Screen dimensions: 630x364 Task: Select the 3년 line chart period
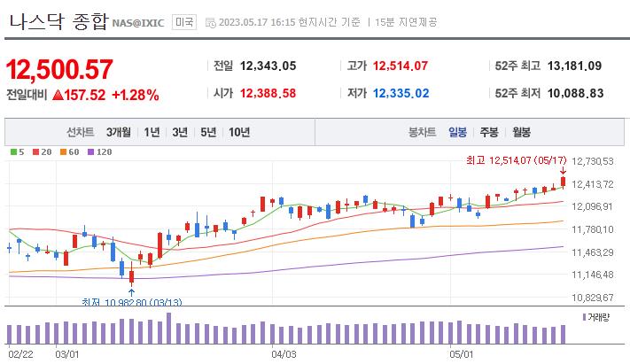click(x=180, y=132)
